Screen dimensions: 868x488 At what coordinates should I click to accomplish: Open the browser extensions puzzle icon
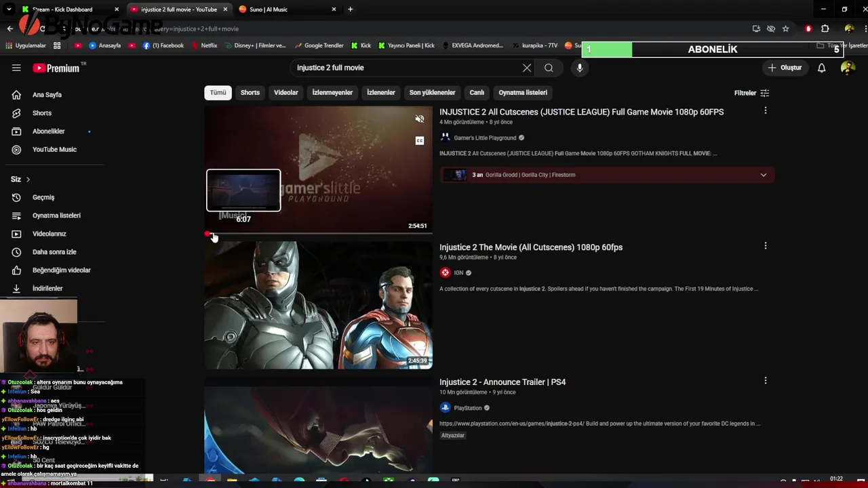(825, 28)
